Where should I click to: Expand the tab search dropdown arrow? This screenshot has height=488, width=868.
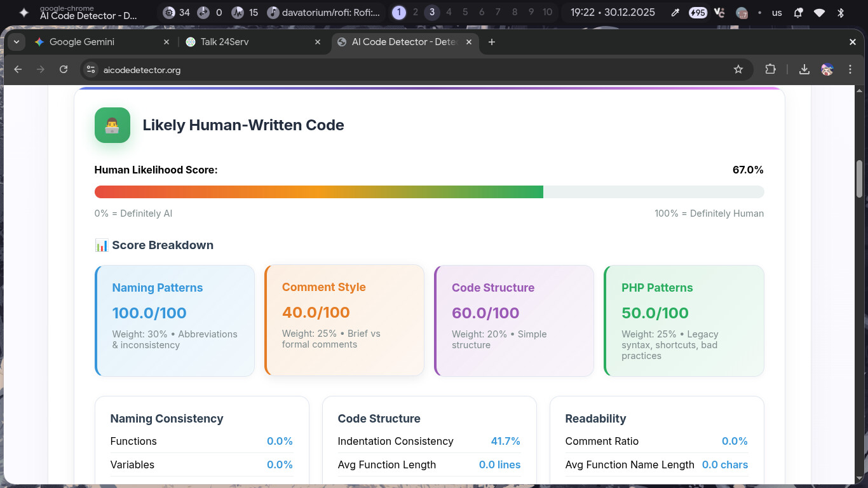tap(17, 42)
